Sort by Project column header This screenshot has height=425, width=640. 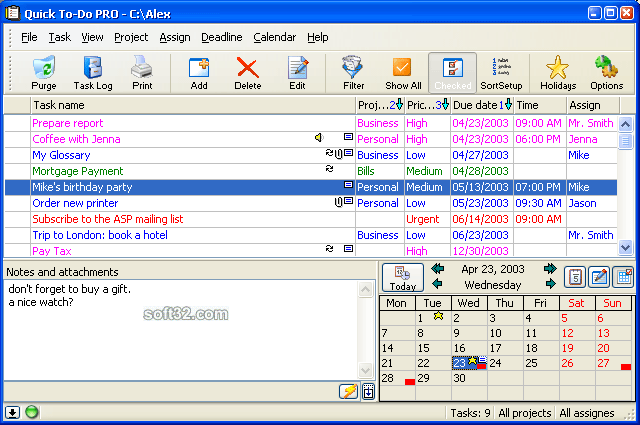tap(380, 105)
